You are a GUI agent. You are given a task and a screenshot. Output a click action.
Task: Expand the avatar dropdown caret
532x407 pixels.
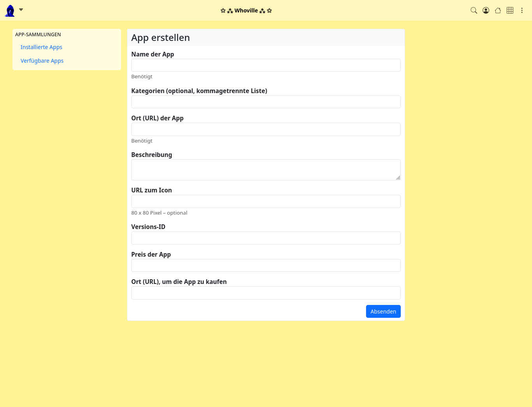[21, 10]
